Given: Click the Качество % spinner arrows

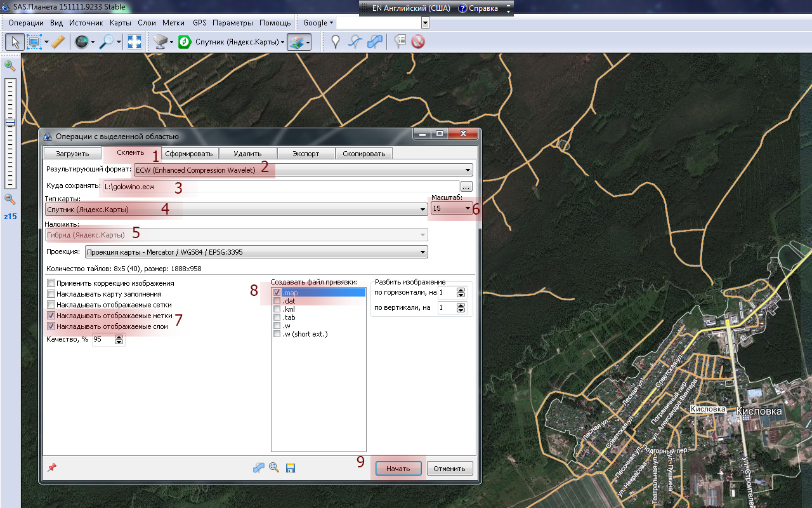Looking at the screenshot, I should coord(119,340).
